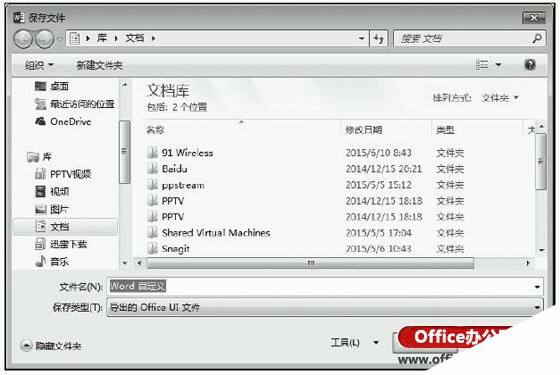Click the Snagit folder icon
Viewport: 560px width, 375px height.
(x=152, y=249)
